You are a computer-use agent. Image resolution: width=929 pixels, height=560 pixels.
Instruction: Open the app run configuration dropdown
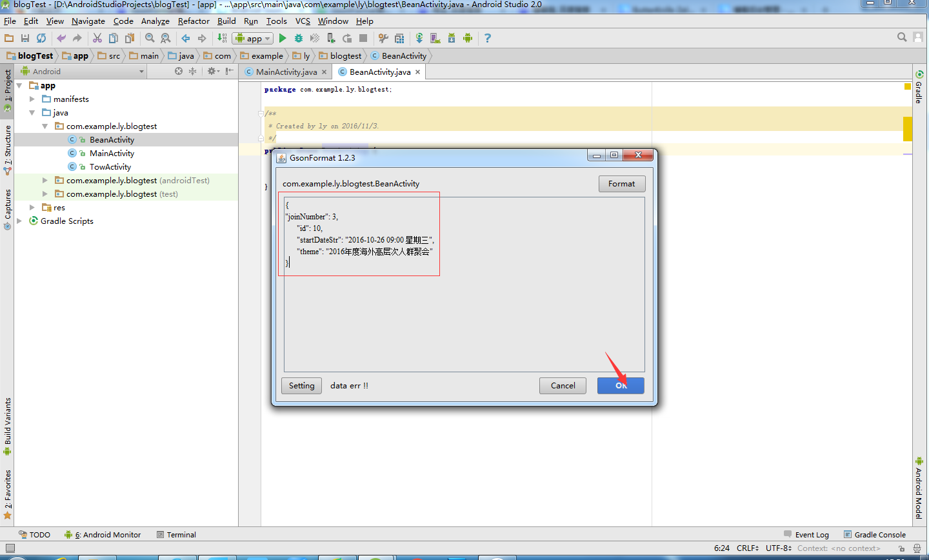(253, 38)
